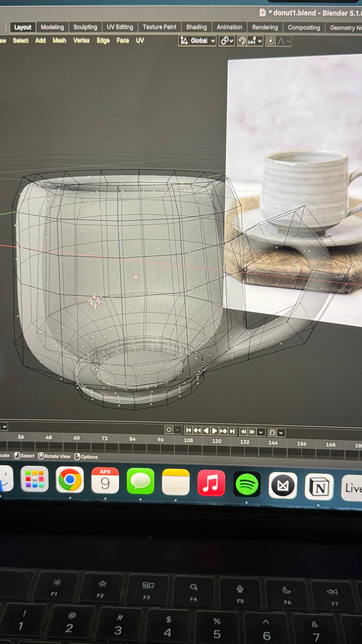Jump to the previous keyframe
This screenshot has width=362, height=644.
pyautogui.click(x=197, y=430)
